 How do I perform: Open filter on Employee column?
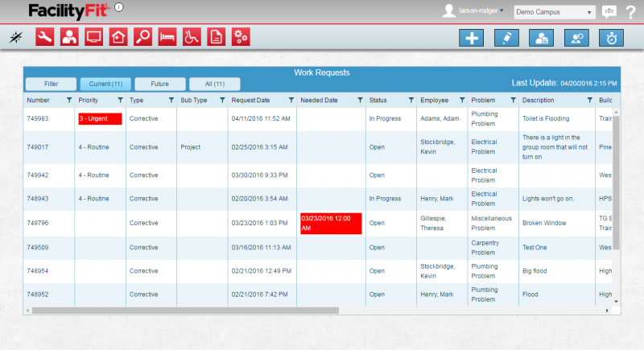(x=462, y=100)
